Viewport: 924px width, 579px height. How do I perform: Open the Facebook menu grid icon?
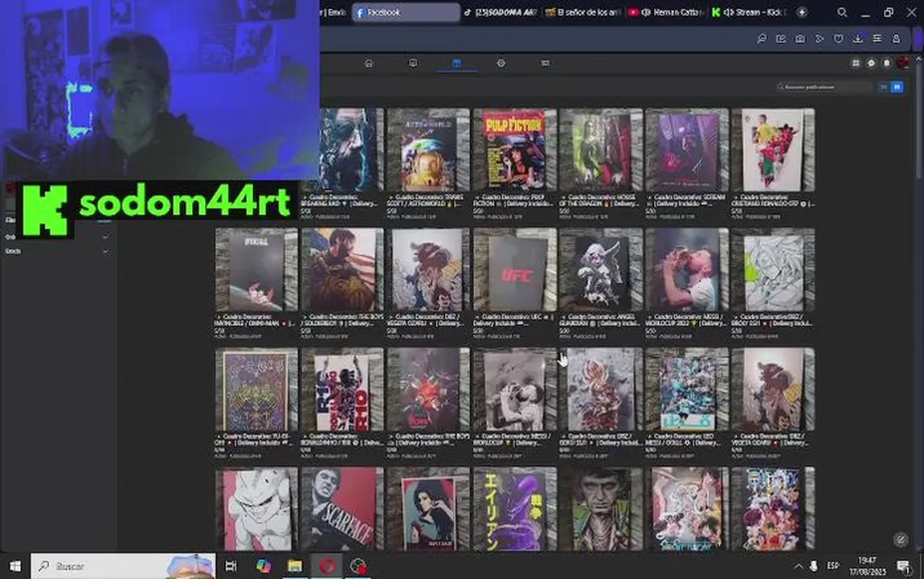pos(856,63)
